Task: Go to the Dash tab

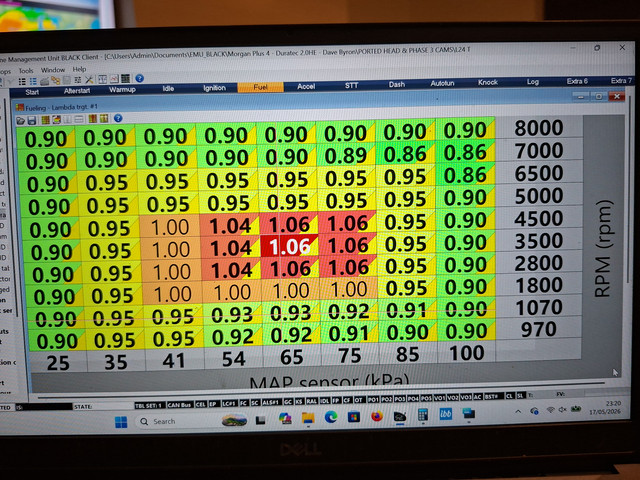Action: [397, 84]
